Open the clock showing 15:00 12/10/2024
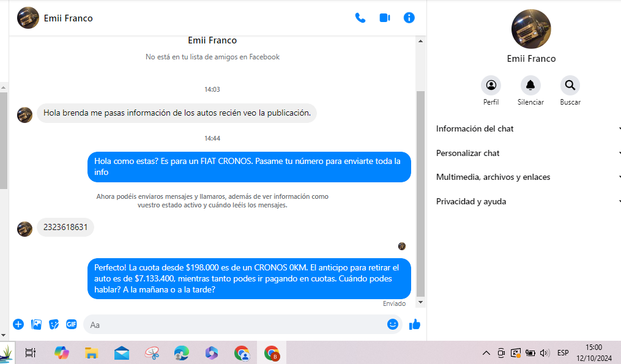This screenshot has height=364, width=621. pos(593,352)
